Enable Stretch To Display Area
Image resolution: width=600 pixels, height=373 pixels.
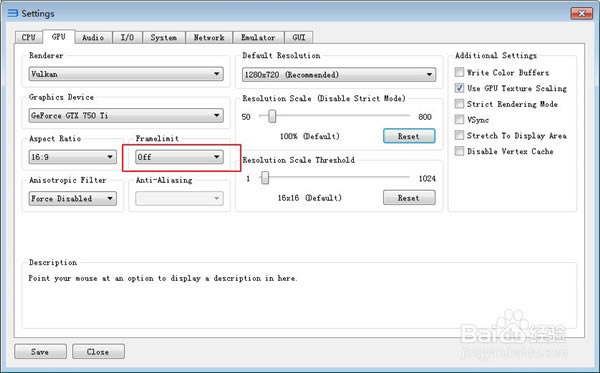pyautogui.click(x=459, y=135)
